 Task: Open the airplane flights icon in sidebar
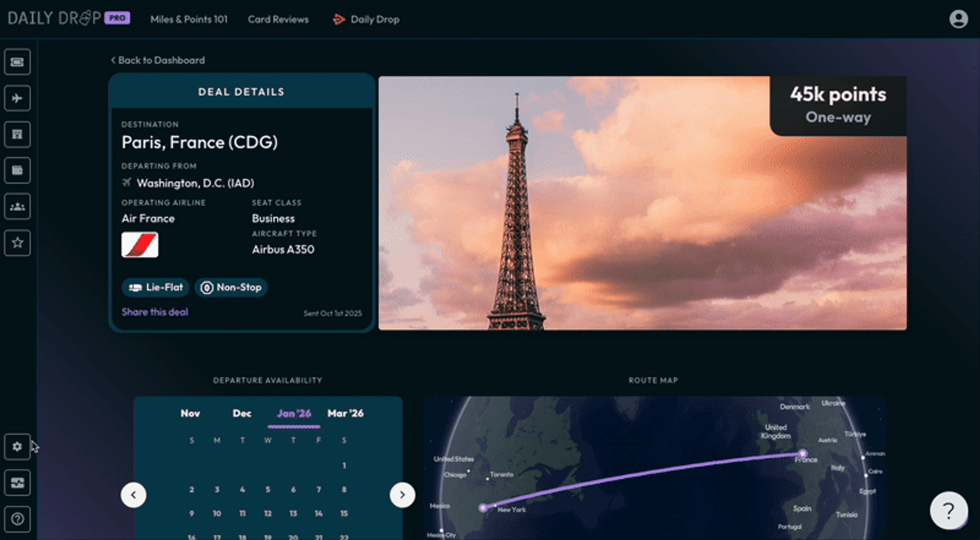tap(17, 98)
